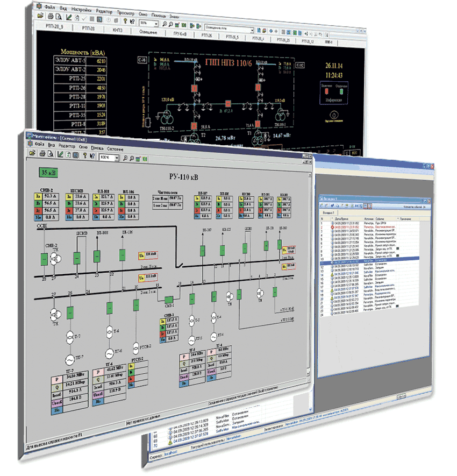Select event row 1 in the event log
This screenshot has height=476, width=457.
[369, 223]
